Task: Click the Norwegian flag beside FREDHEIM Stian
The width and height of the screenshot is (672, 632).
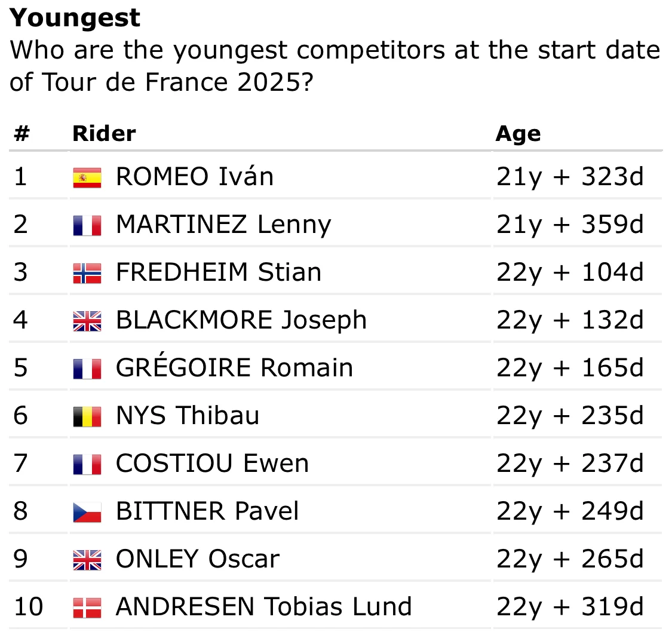Action: click(87, 274)
